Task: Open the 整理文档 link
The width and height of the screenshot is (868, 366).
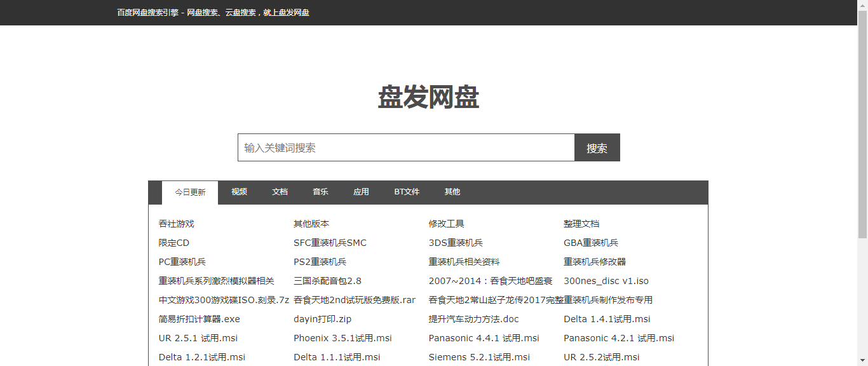Action: point(581,224)
